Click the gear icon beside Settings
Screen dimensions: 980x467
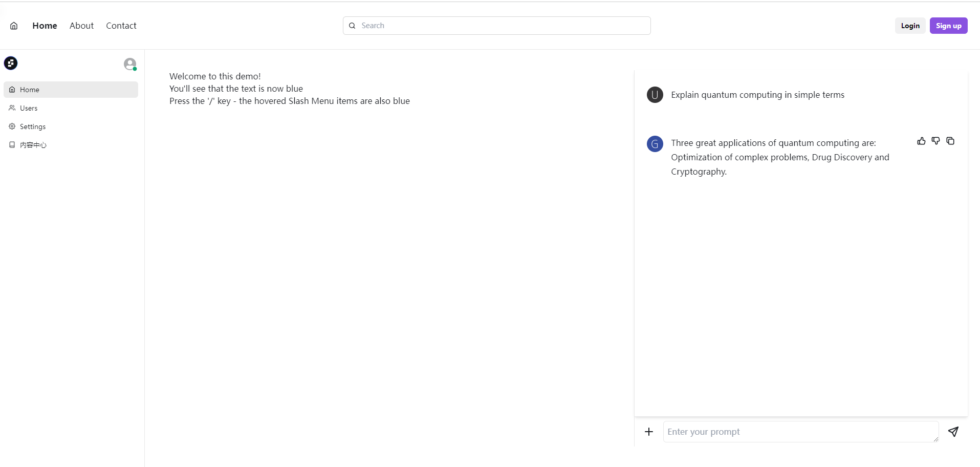[12, 126]
